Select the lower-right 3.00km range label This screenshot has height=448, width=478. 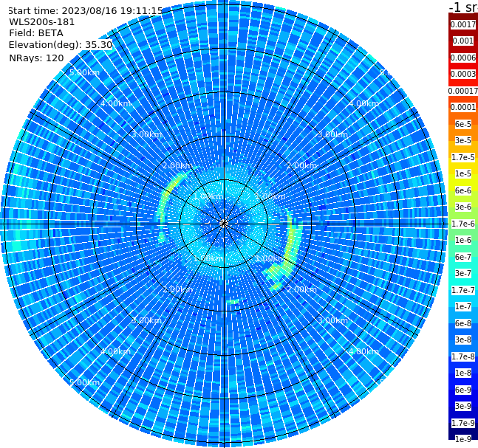332,320
